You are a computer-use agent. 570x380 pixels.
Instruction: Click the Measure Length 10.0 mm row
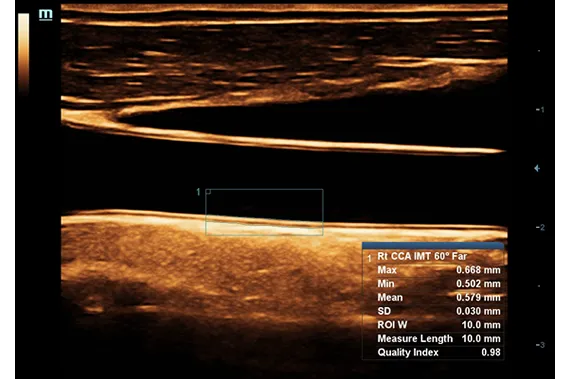pyautogui.click(x=438, y=339)
